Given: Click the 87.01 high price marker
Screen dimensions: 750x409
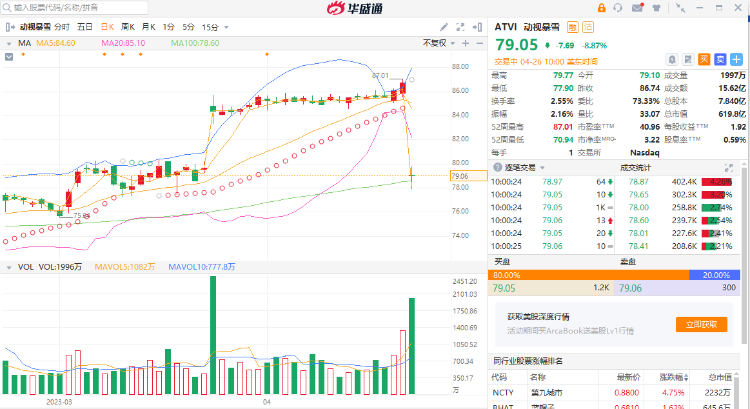Looking at the screenshot, I should pyautogui.click(x=380, y=76).
